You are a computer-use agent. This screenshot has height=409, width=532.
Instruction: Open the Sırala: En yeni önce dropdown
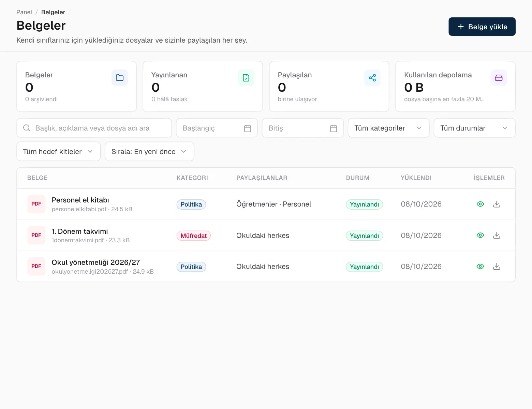pos(149,151)
